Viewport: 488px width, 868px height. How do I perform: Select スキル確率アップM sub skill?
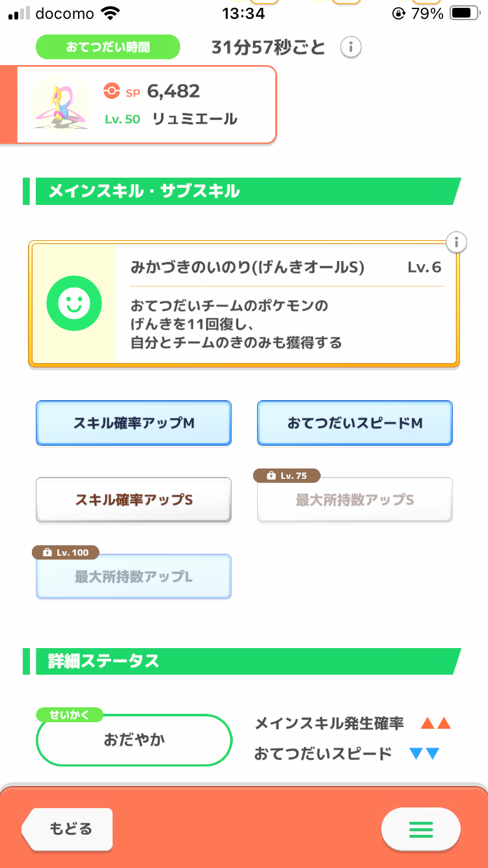[133, 423]
